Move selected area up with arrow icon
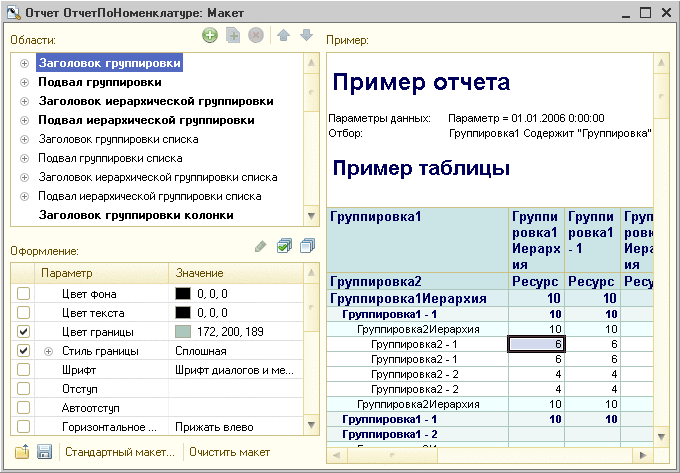Viewport: 680px width, 473px height. [x=283, y=35]
